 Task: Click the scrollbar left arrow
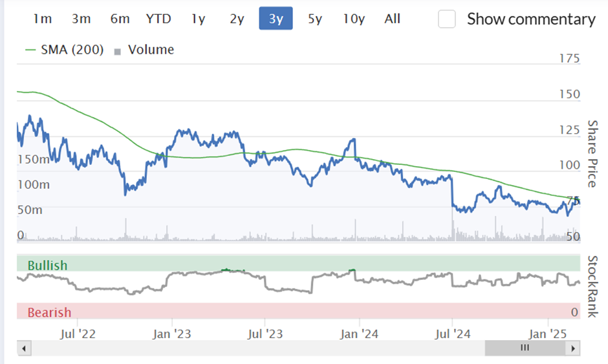pyautogui.click(x=24, y=348)
